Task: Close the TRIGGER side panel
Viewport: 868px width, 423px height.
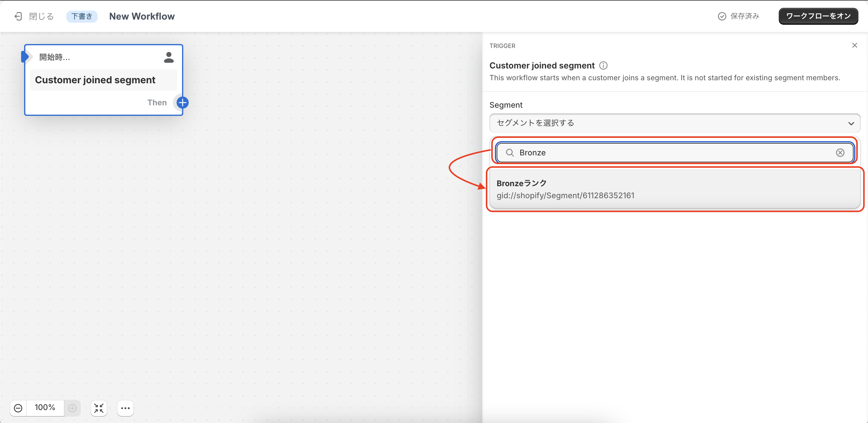Action: click(854, 45)
